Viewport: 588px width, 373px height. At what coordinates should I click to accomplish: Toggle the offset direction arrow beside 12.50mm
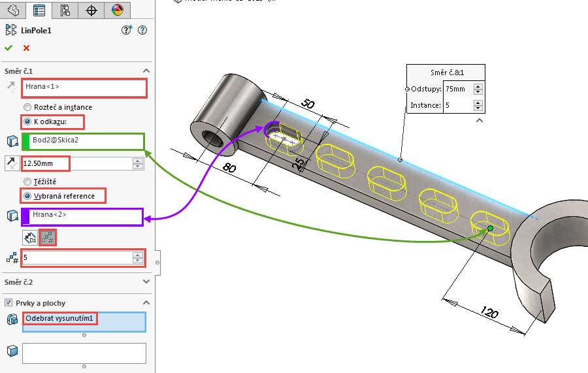pyautogui.click(x=11, y=163)
